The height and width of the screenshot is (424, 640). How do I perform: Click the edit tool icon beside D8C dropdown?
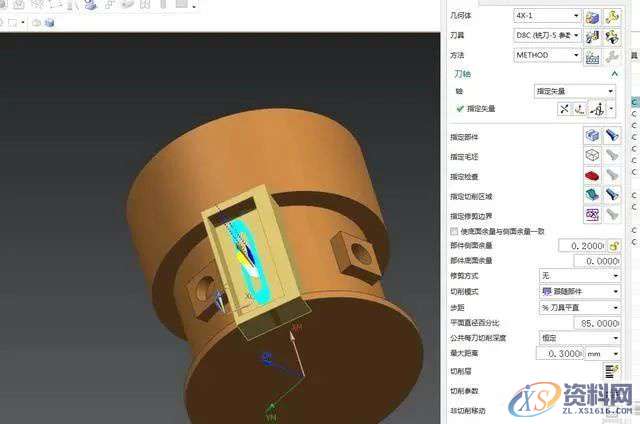coord(591,36)
